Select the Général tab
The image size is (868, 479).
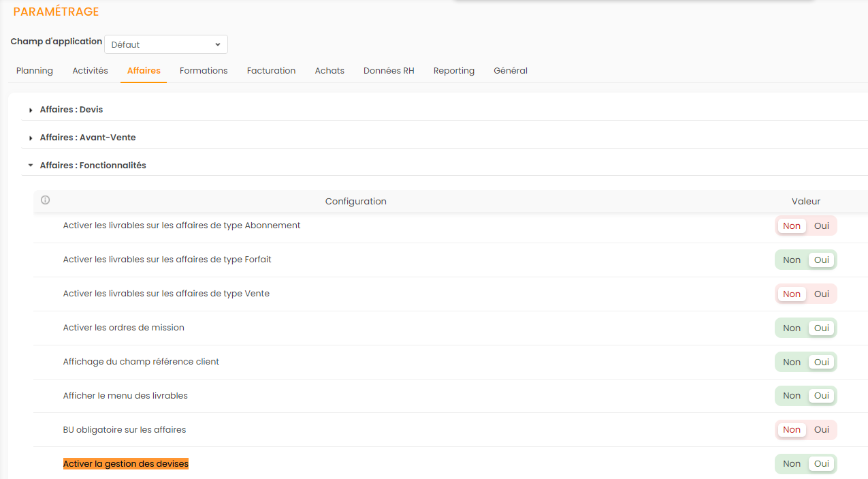point(511,70)
